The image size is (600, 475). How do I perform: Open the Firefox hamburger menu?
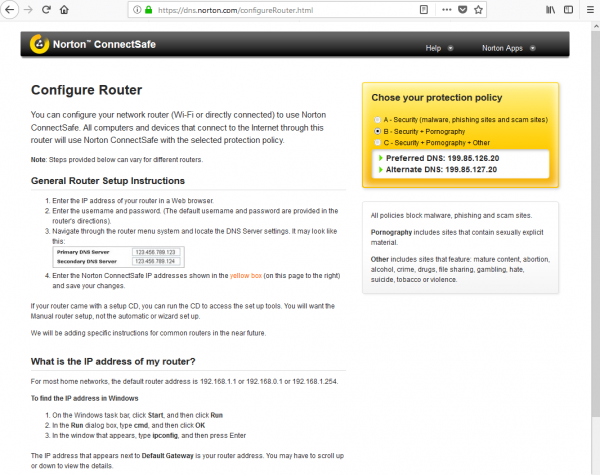click(590, 10)
